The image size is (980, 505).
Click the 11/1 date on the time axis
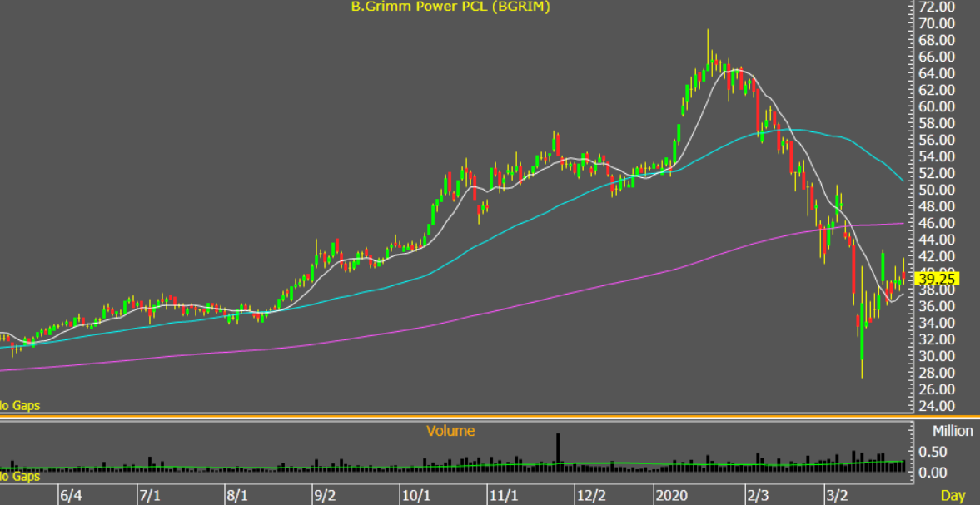coord(504,496)
